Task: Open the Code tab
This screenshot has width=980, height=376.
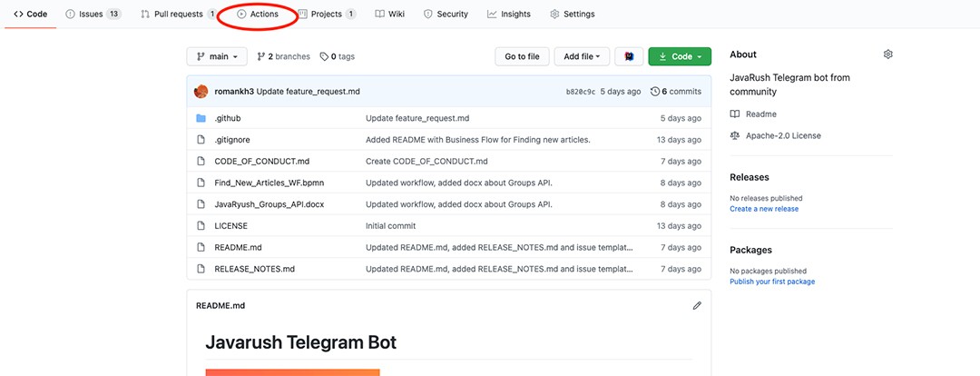Action: coord(30,14)
